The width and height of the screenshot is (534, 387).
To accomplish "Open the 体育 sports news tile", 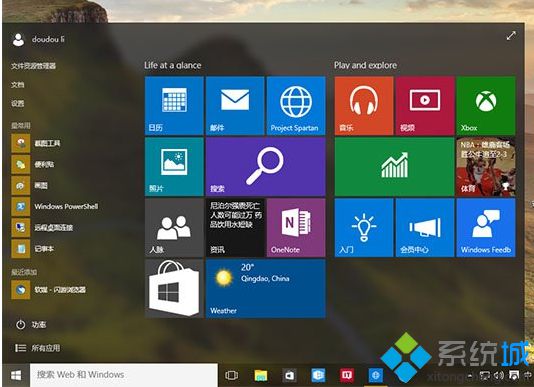I will (x=486, y=167).
